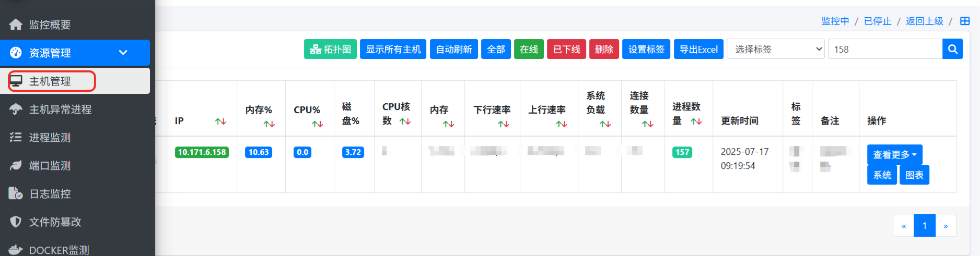Image resolution: width=980 pixels, height=256 pixels.
Task: Click the Docker whale icon
Action: [x=16, y=250]
